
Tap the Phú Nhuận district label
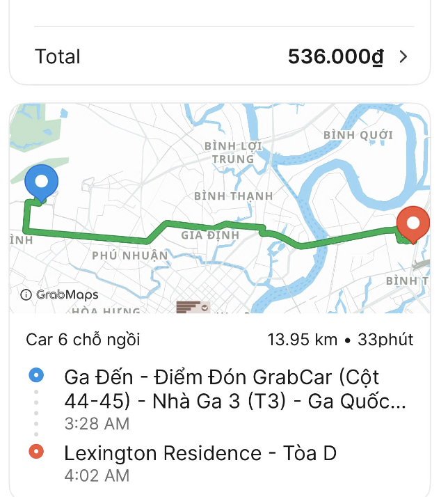130,255
